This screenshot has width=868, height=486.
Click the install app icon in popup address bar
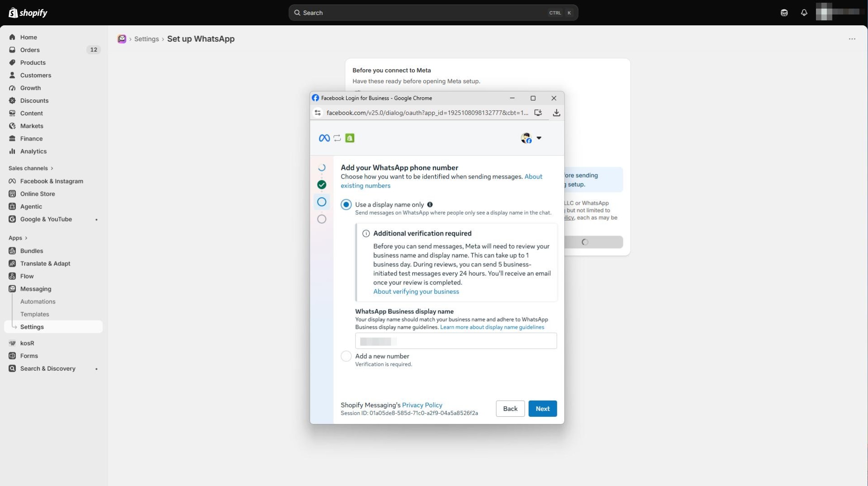coord(538,113)
